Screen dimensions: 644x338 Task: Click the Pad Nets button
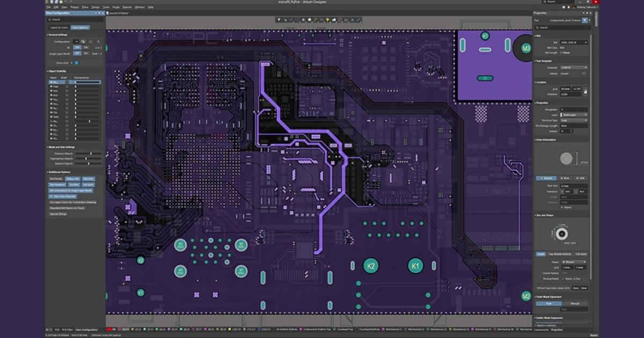(x=88, y=179)
